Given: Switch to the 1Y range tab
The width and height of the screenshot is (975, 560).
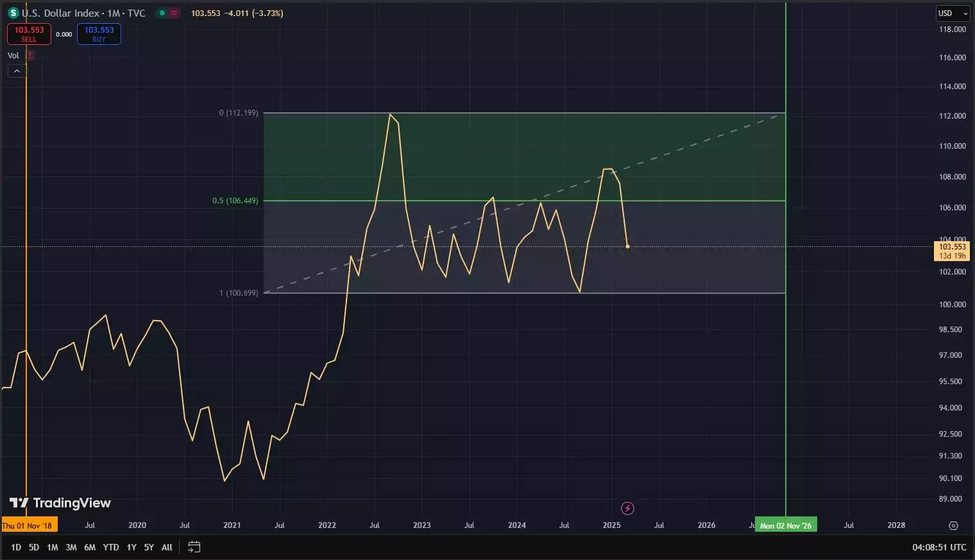Looking at the screenshot, I should 131,547.
